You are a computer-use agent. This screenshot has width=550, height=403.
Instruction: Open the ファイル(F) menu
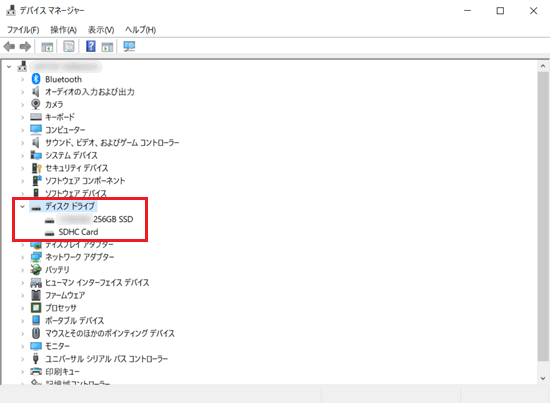tap(23, 30)
